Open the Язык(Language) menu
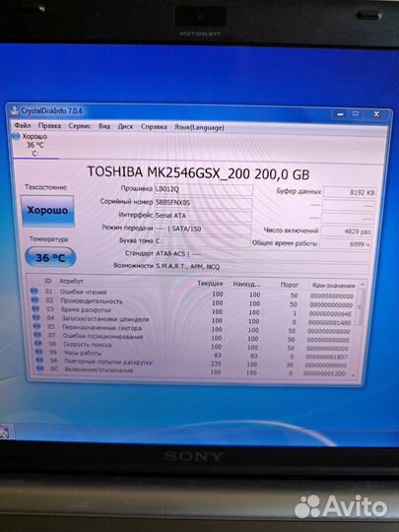This screenshot has height=532, width=399. 199,127
